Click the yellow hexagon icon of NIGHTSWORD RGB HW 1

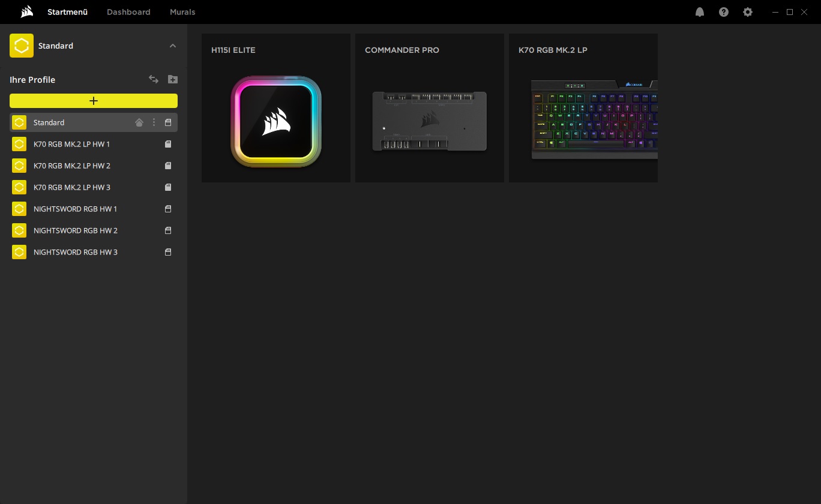(x=19, y=209)
